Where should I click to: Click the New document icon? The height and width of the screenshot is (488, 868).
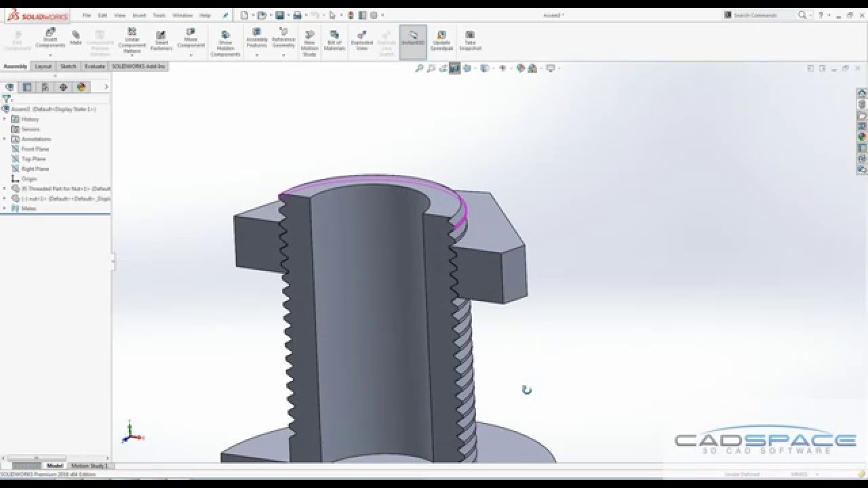[244, 15]
